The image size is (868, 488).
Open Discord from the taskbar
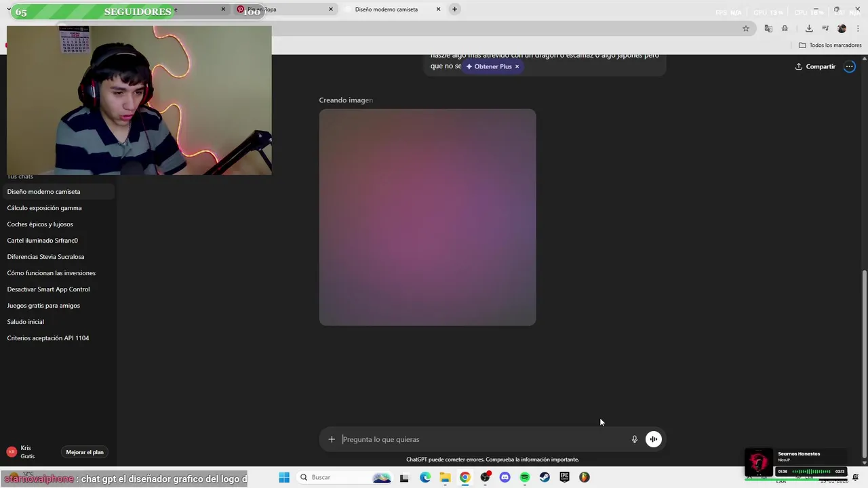pyautogui.click(x=505, y=477)
